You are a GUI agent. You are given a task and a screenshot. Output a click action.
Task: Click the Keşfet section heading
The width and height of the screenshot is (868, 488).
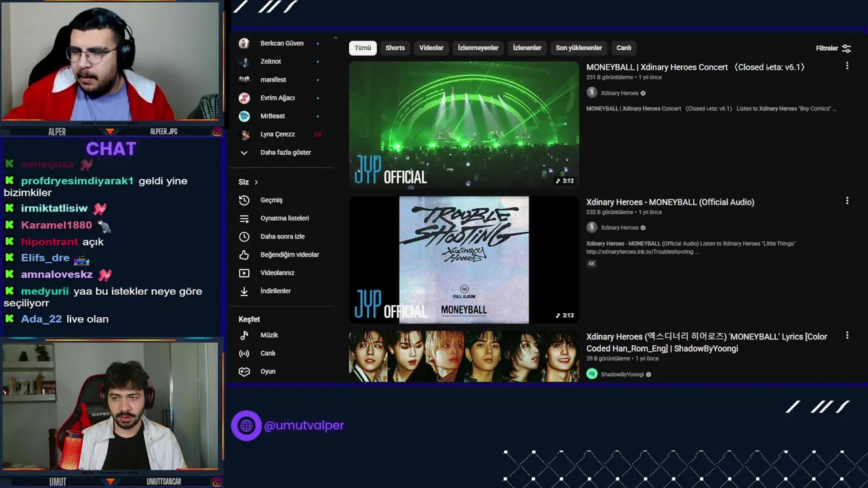coord(249,319)
